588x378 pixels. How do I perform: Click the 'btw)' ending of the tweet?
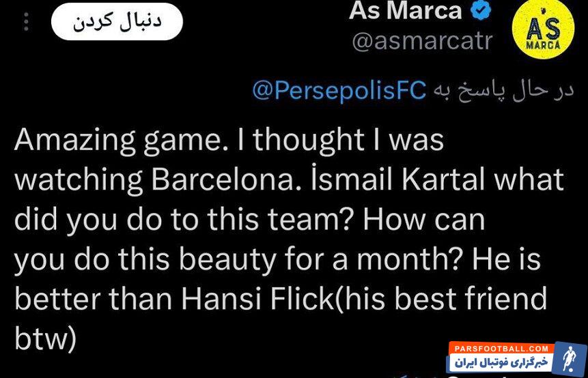(x=45, y=339)
